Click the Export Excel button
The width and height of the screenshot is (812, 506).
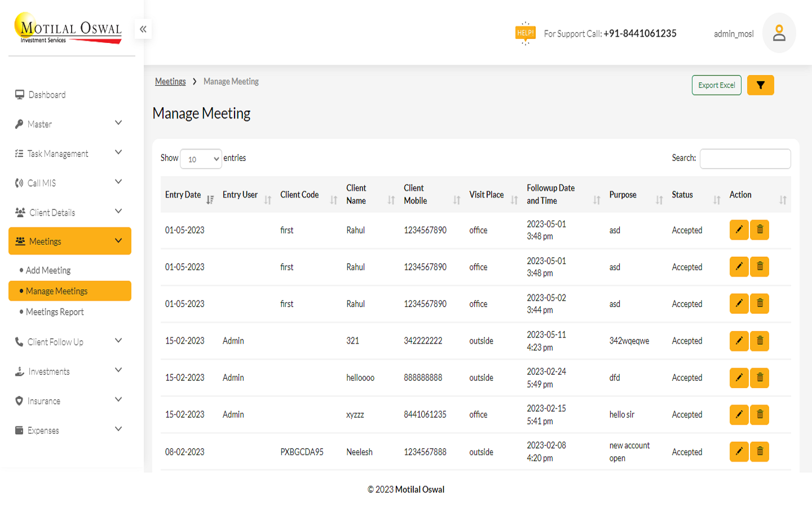coord(716,85)
